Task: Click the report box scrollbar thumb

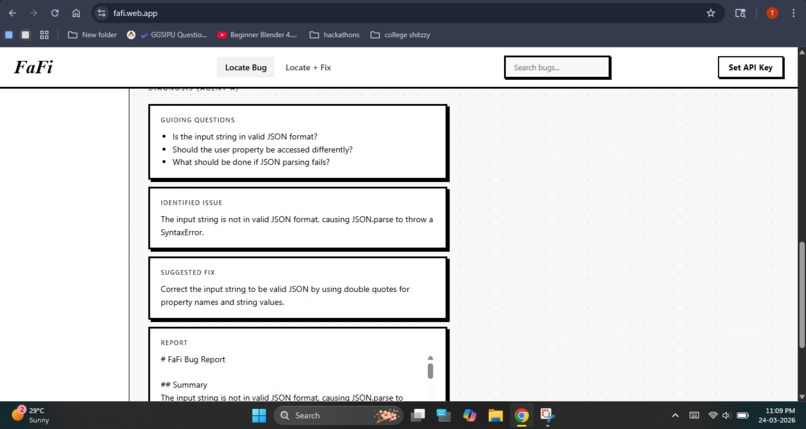Action: pos(430,371)
